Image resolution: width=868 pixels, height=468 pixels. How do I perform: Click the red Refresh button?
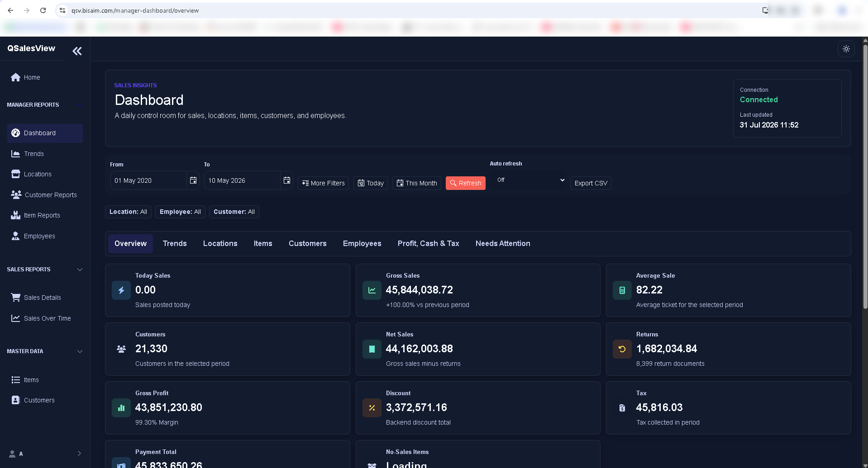coord(466,183)
